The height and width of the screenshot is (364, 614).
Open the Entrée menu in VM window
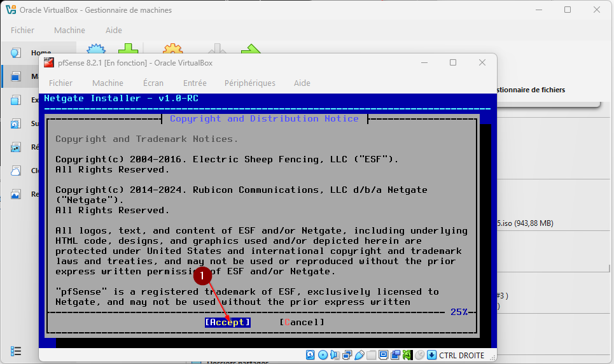[x=195, y=83]
